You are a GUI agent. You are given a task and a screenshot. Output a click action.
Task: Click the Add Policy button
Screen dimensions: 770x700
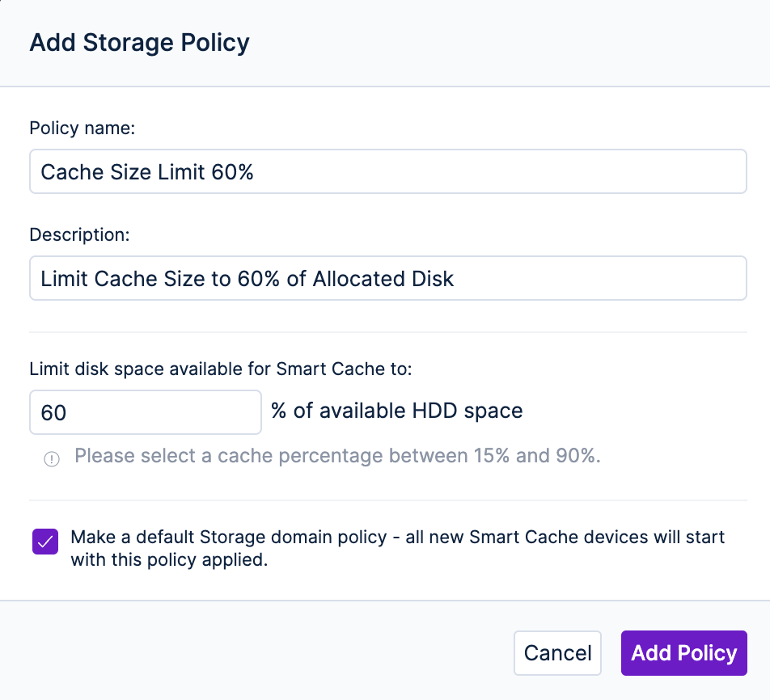pos(683,653)
